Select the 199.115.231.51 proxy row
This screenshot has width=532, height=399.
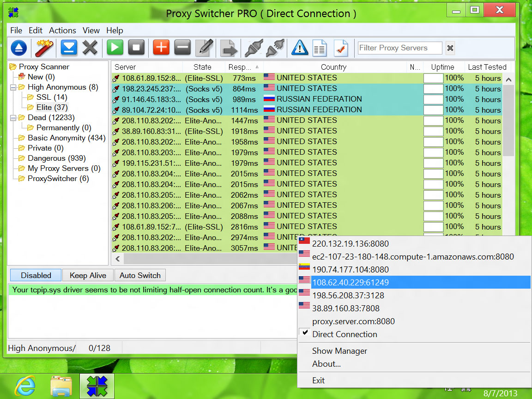pyautogui.click(x=307, y=163)
